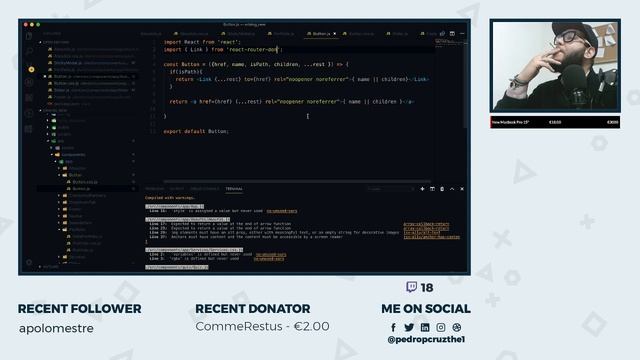Close the Button.js editor tab
This screenshot has height=360, width=640.
334,33
